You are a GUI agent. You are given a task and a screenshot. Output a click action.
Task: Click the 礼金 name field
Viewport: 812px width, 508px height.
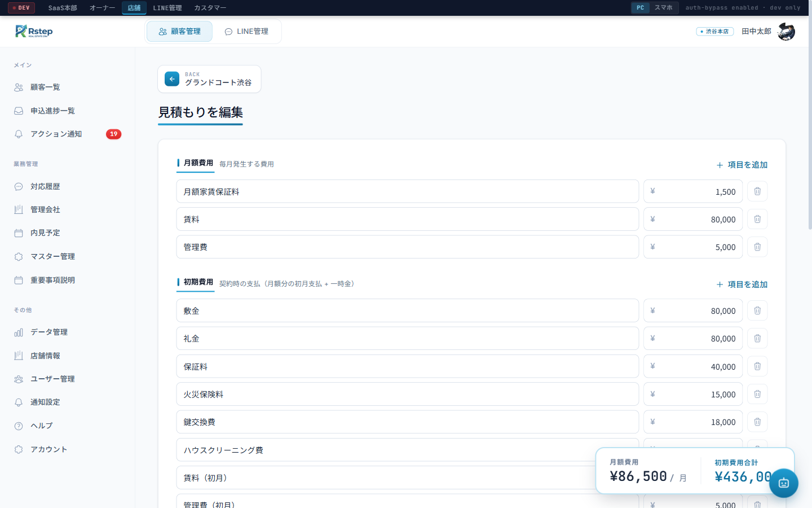pos(408,338)
